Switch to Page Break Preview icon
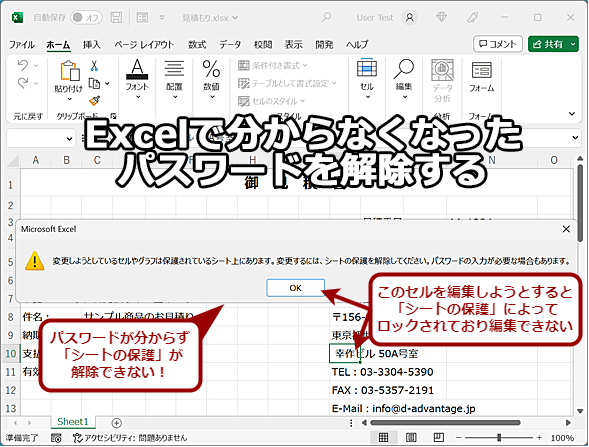This screenshot has height=447, width=589. [438, 437]
